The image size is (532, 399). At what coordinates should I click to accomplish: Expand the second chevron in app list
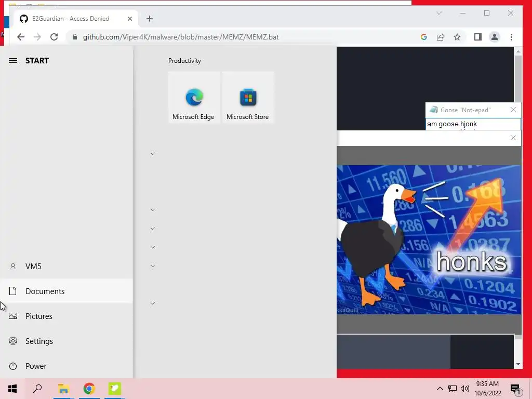[153, 210]
